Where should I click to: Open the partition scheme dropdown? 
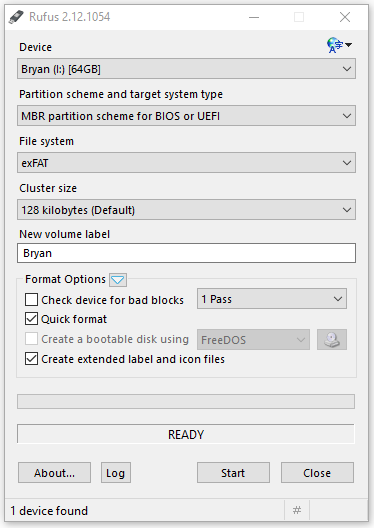[x=186, y=116]
